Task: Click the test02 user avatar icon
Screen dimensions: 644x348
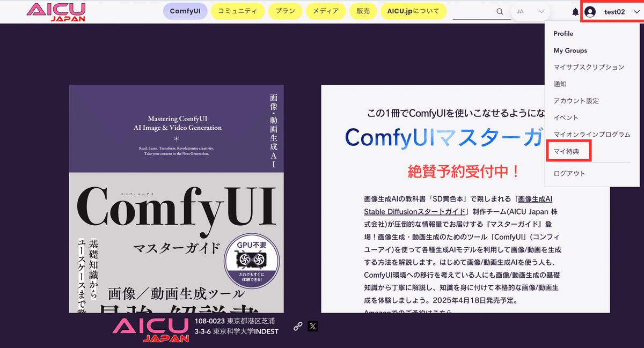Action: pos(590,12)
